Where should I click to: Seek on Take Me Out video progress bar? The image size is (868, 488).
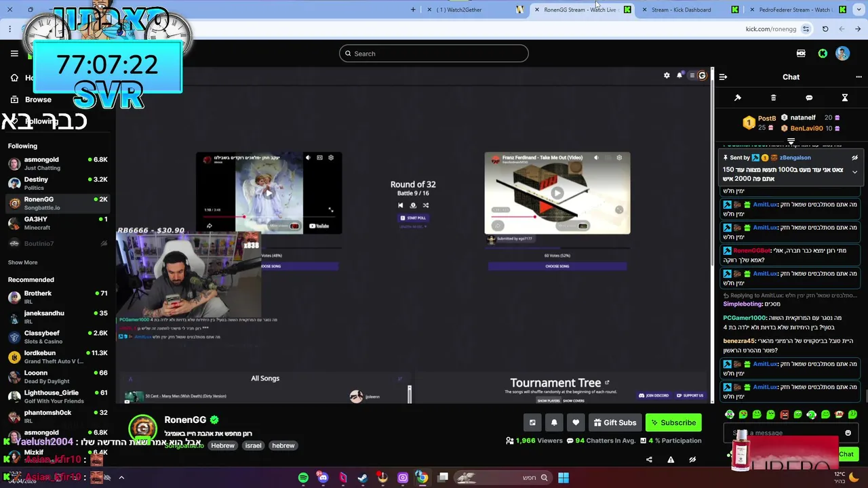557,217
